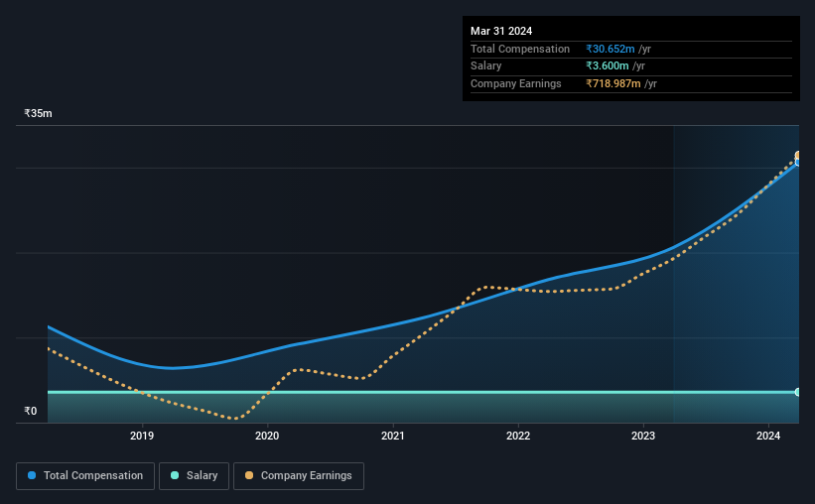Click the ₹3.600m salary value
The height and width of the screenshot is (504, 815).
click(x=608, y=66)
